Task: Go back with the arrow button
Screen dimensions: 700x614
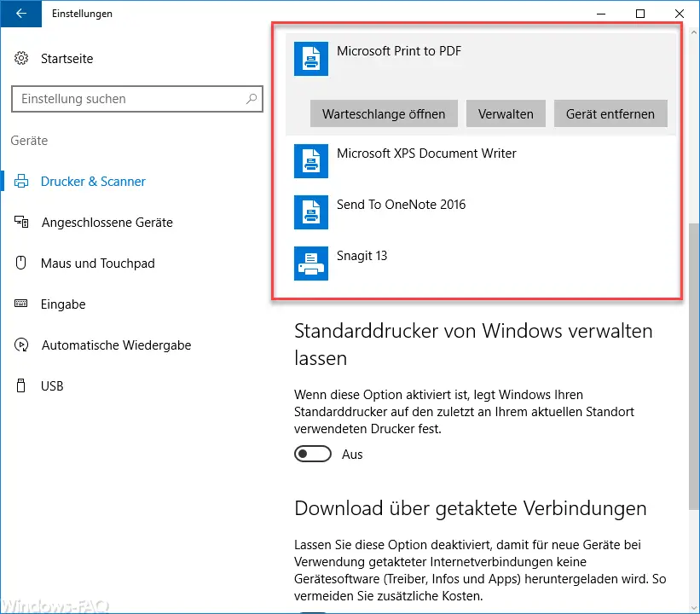Action: tap(21, 14)
